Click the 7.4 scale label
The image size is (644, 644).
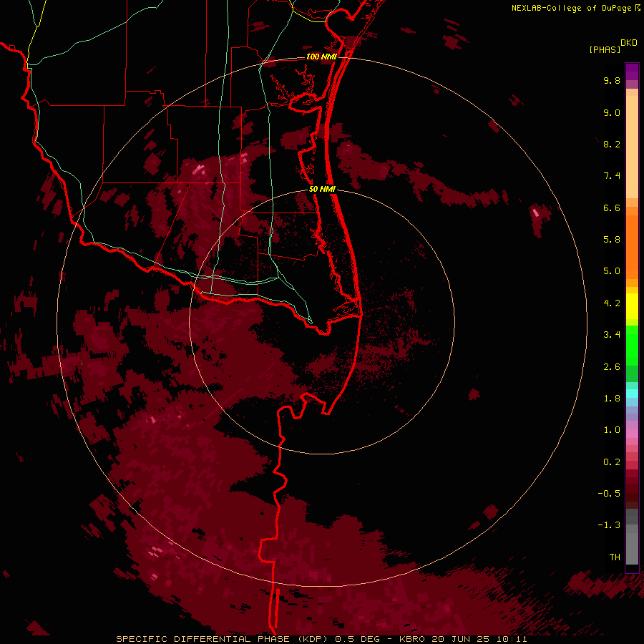612,176
